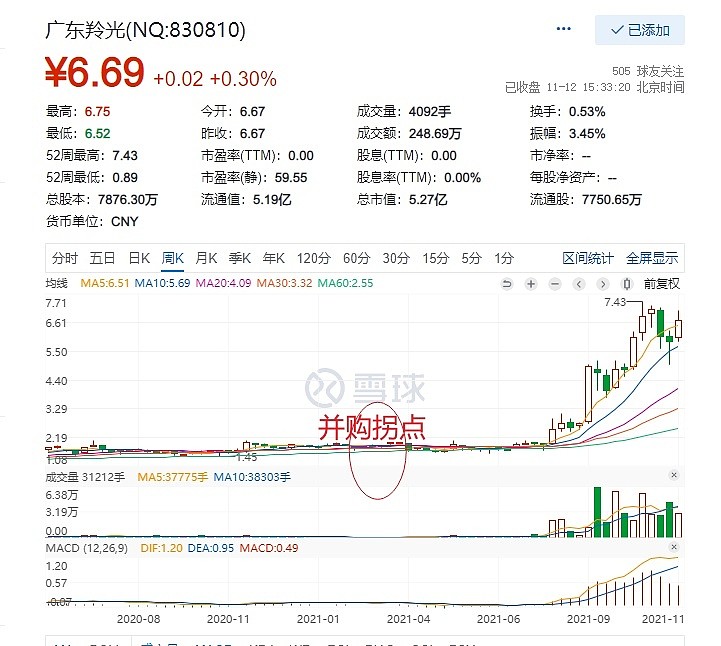The height and width of the screenshot is (646, 721).
Task: Switch to the 日K tab
Action: pyautogui.click(x=139, y=258)
